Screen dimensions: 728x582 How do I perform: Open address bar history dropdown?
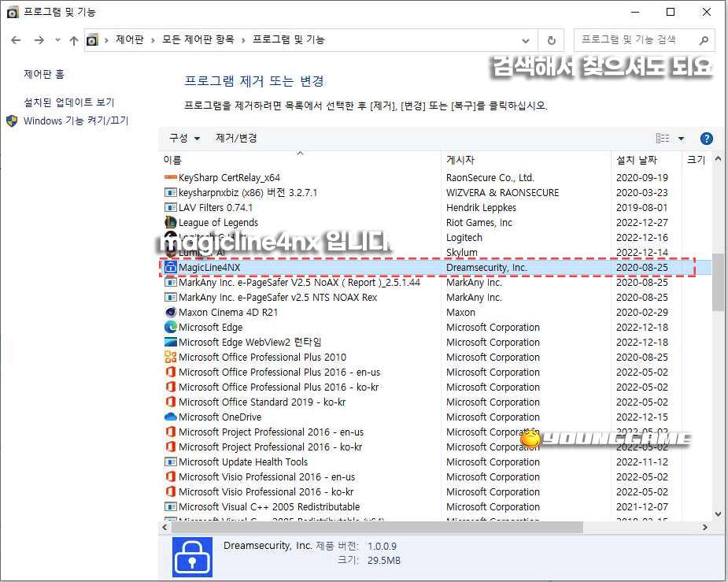tap(526, 41)
